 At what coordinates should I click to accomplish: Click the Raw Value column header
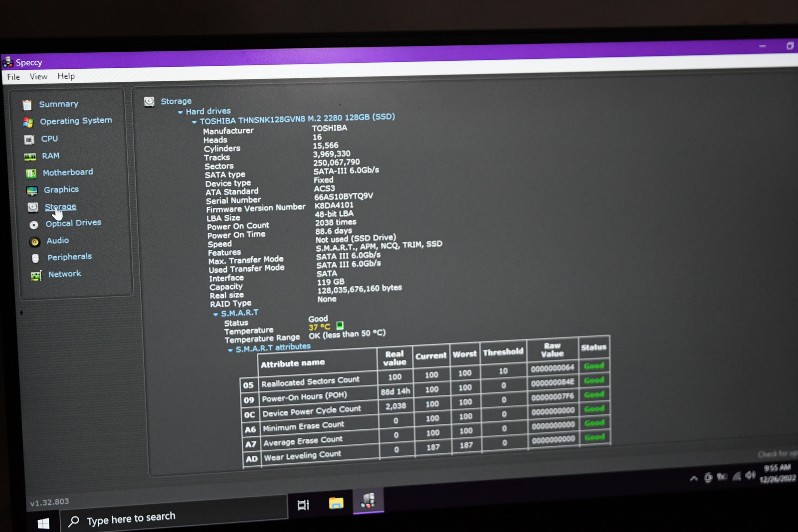[553, 350]
